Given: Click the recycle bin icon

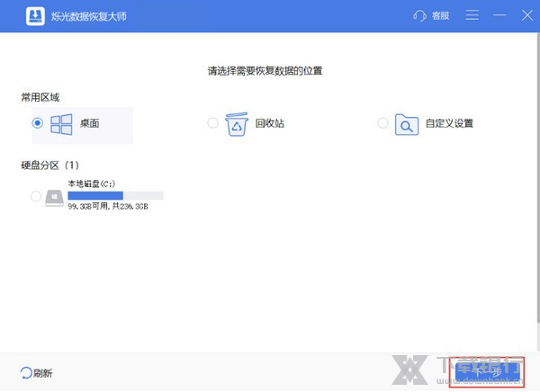Looking at the screenshot, I should 236,123.
